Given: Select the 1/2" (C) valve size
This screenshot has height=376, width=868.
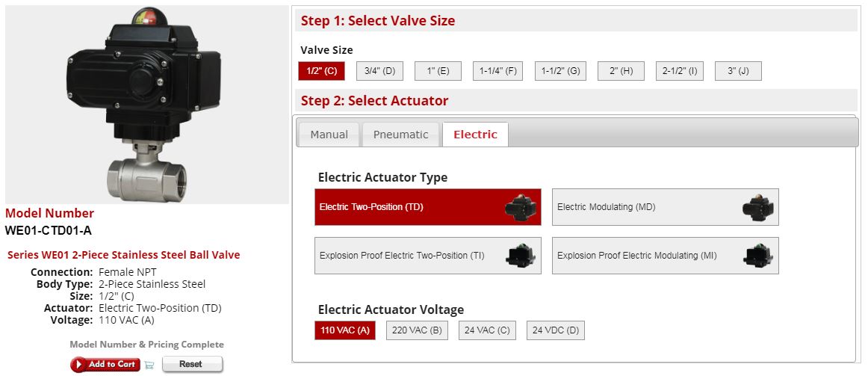Looking at the screenshot, I should [322, 71].
